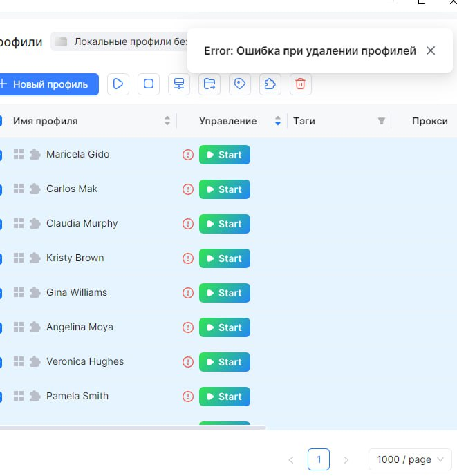Click grid icon in Maricela Gido row
The height and width of the screenshot is (476, 457).
(x=19, y=154)
